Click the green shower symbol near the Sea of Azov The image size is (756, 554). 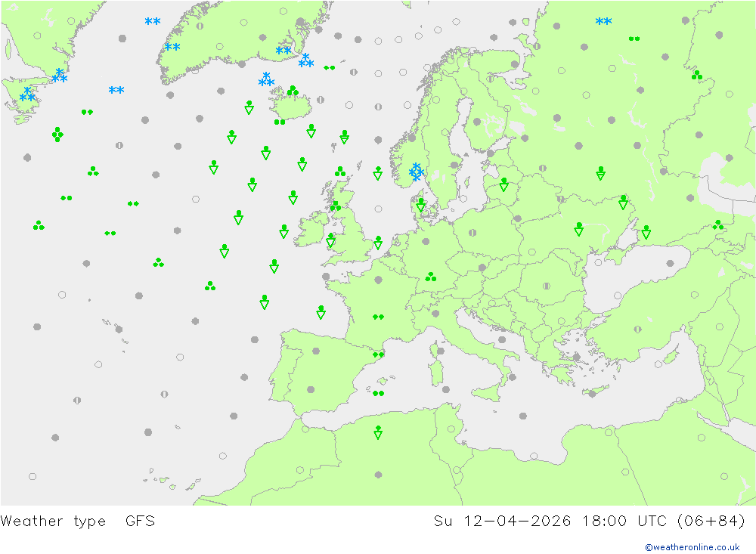pos(646,232)
